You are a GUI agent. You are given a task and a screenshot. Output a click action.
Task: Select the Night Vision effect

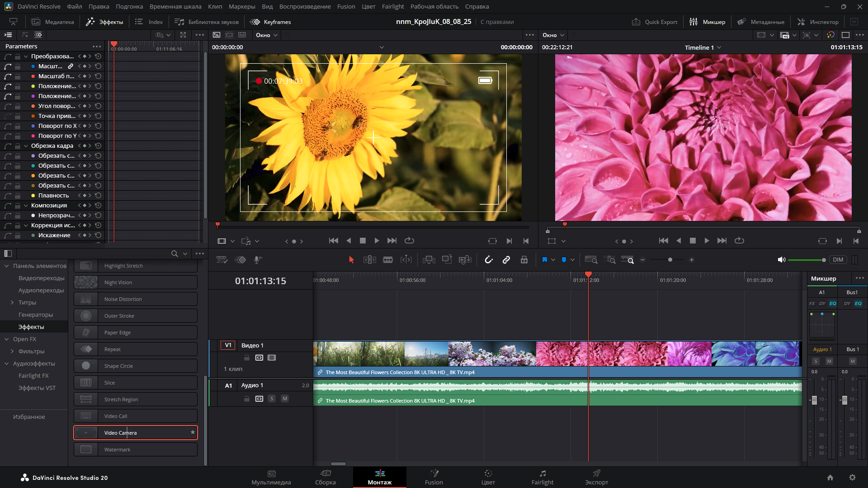(x=136, y=282)
